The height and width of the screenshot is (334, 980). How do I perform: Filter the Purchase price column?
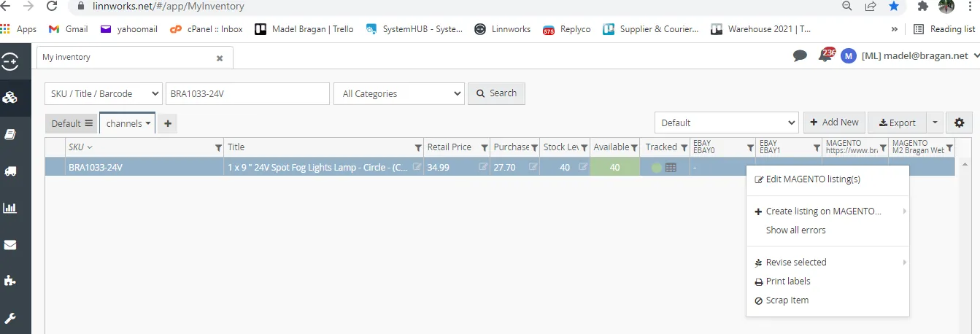(535, 148)
